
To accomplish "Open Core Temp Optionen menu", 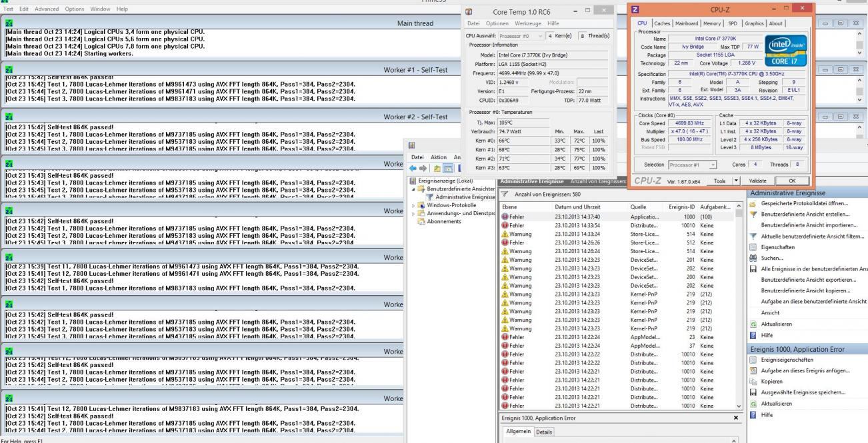I will [x=497, y=24].
